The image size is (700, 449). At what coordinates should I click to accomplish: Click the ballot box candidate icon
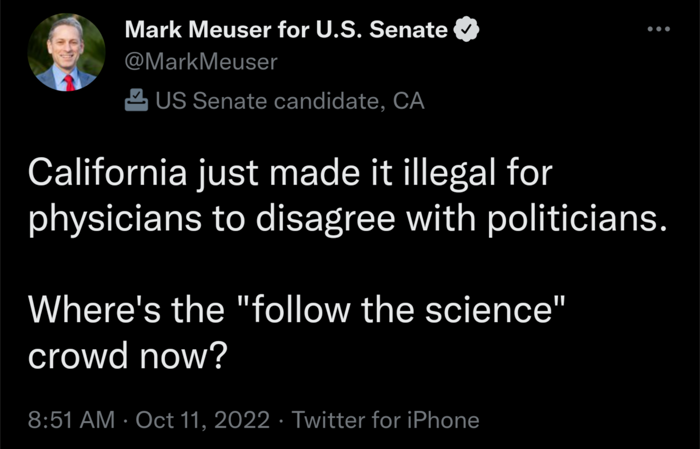(x=136, y=100)
